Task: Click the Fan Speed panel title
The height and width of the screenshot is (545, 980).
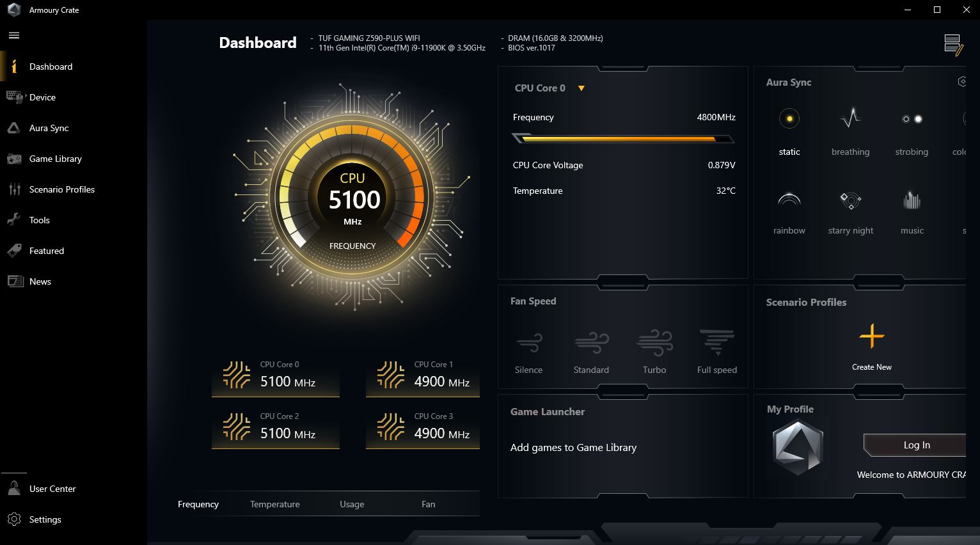Action: pyautogui.click(x=533, y=301)
